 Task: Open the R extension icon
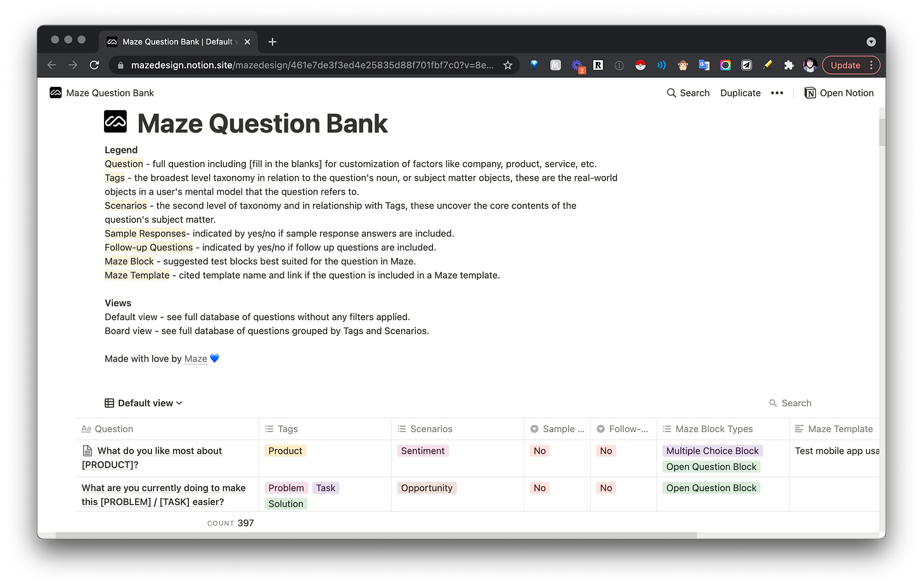(x=598, y=65)
